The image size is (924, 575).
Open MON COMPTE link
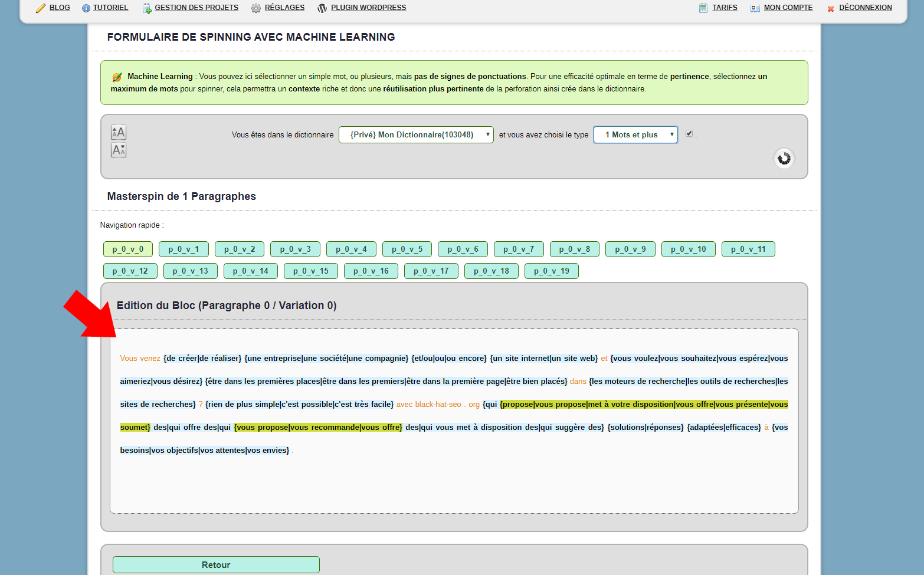788,8
